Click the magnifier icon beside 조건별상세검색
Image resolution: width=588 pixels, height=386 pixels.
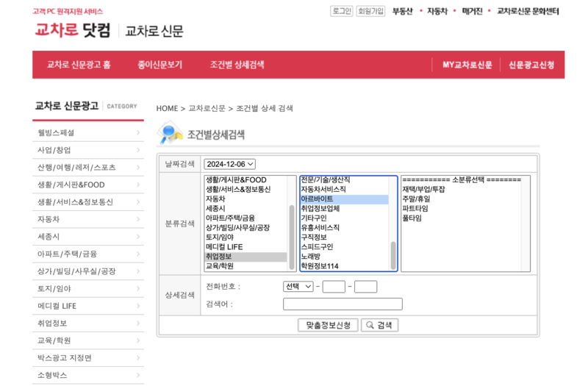(x=170, y=132)
